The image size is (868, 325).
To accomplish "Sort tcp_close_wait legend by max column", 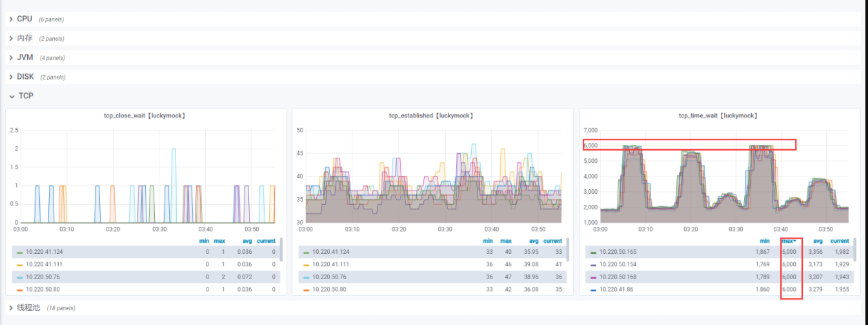I will click(219, 241).
